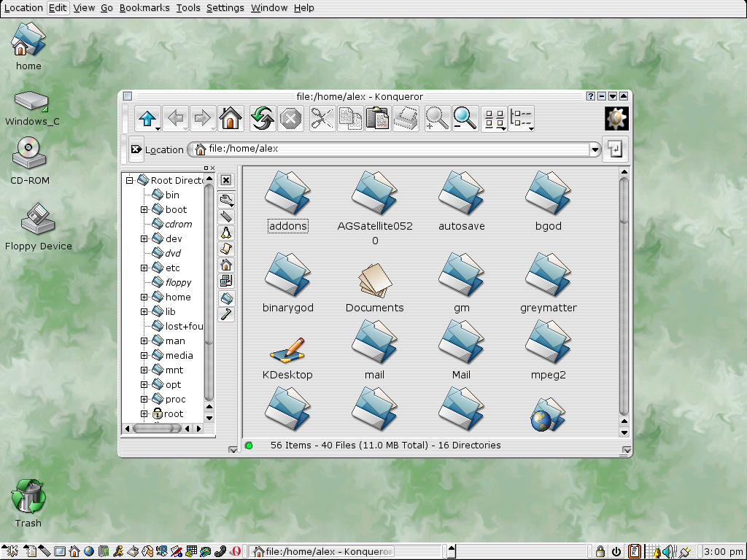
Task: Click the file view vertical scrollbar handle
Action: click(624, 200)
